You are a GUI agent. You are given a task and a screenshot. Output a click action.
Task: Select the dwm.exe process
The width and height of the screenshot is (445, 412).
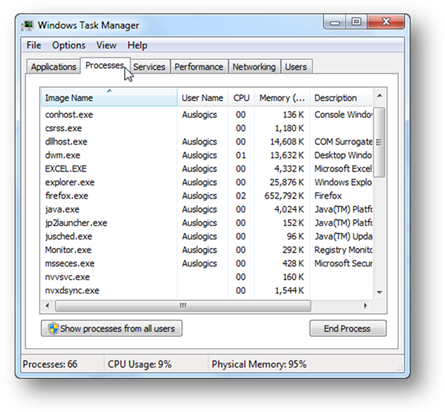pos(207,155)
